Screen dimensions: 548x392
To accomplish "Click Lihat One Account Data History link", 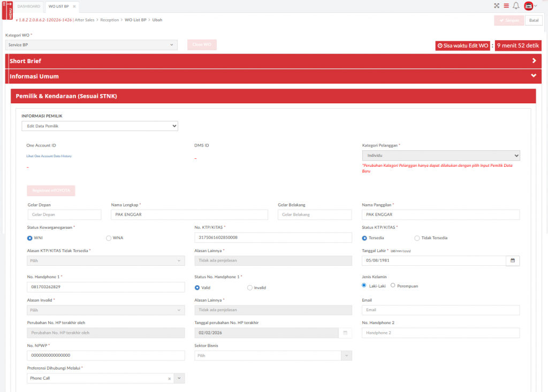I will tap(49, 156).
